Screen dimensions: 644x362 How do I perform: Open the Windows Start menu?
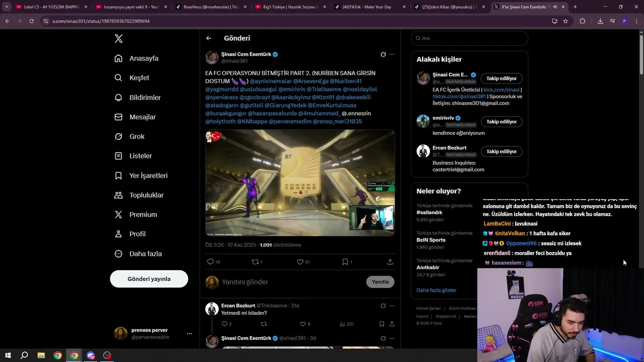[x=8, y=355]
